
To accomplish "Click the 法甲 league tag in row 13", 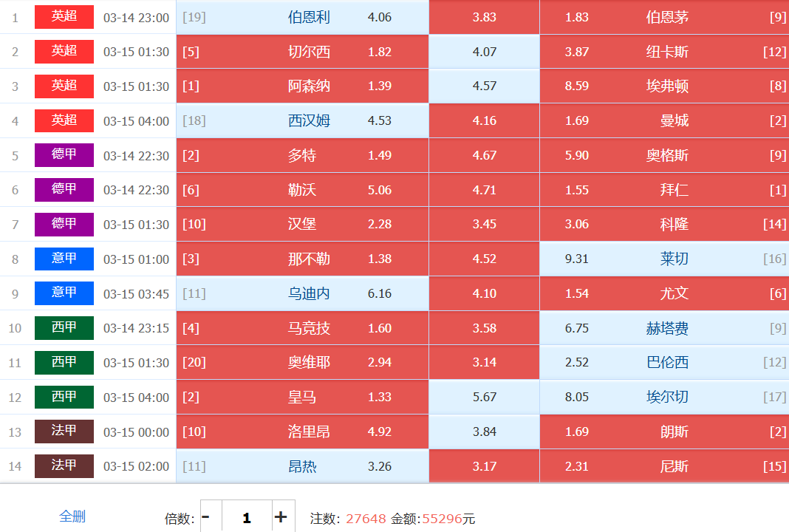I will (64, 432).
